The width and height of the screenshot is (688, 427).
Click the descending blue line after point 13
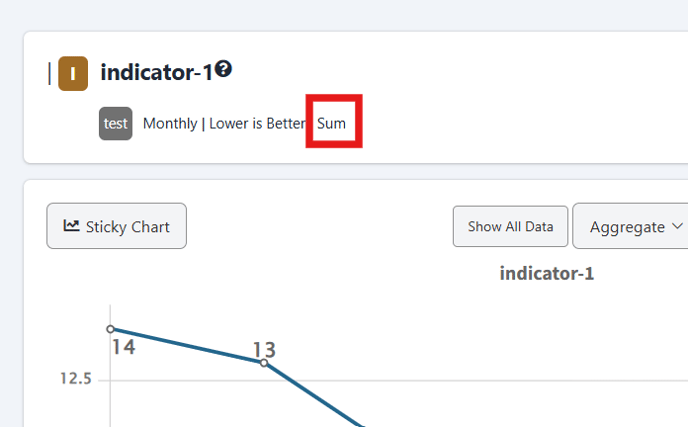[x=314, y=395]
